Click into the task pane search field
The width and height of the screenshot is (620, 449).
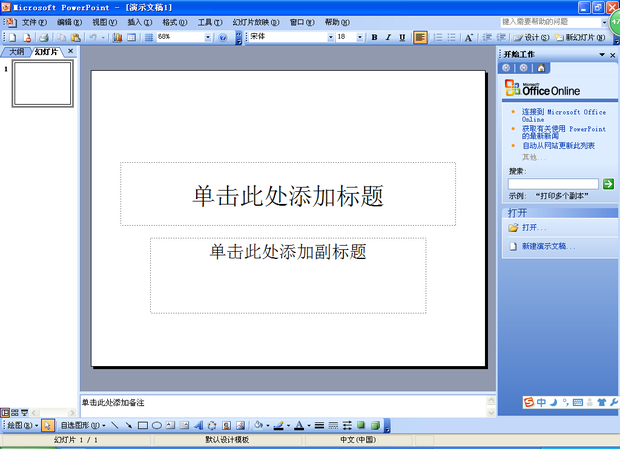pyautogui.click(x=553, y=184)
